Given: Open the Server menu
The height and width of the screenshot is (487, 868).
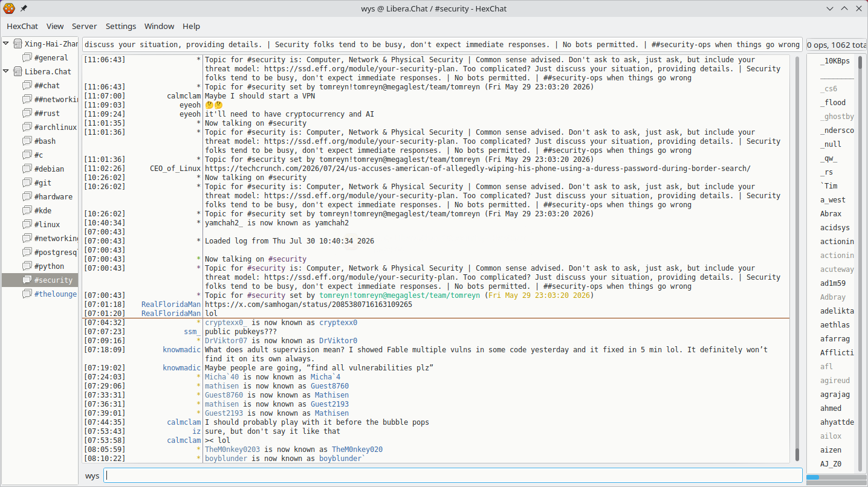Looking at the screenshot, I should pyautogui.click(x=85, y=27).
